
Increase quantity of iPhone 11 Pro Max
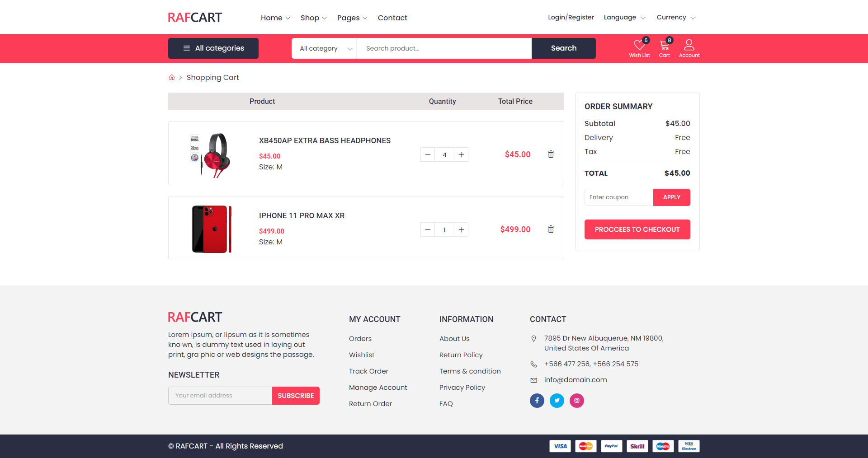coord(461,229)
